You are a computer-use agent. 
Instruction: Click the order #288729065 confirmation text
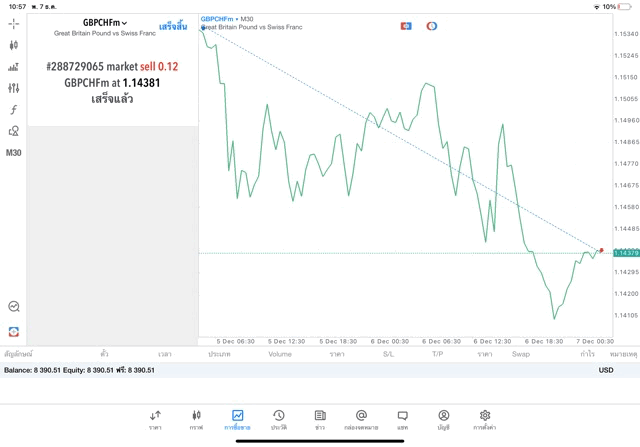point(112,83)
